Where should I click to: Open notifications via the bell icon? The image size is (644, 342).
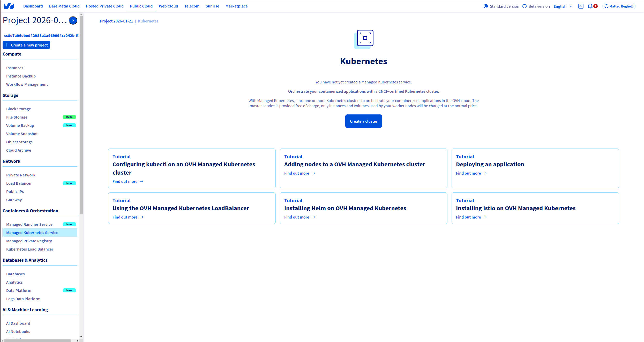(x=590, y=6)
